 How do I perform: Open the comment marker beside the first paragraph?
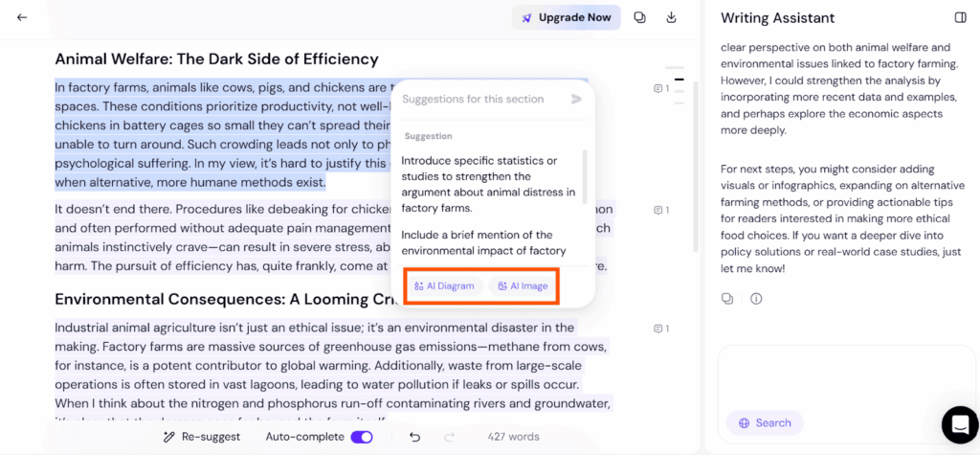(x=661, y=88)
